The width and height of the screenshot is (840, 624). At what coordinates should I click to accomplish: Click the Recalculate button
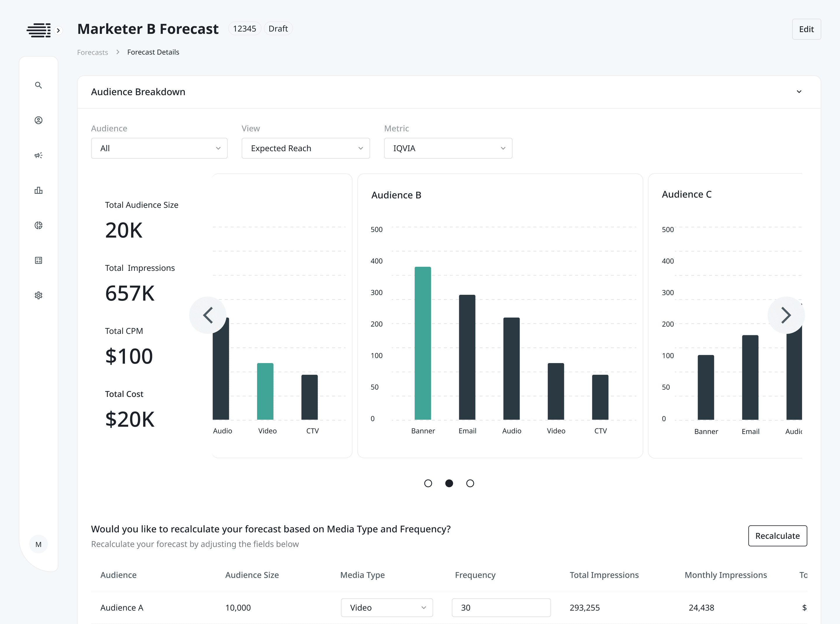tap(777, 536)
